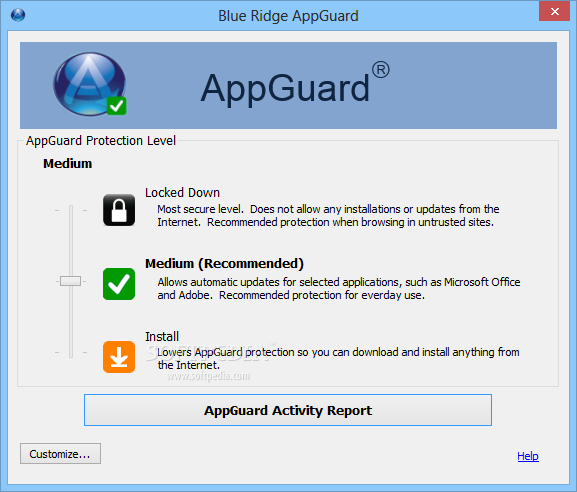Click the 'Lowers AppGuard protection' description text
The image size is (577, 492).
tap(338, 358)
